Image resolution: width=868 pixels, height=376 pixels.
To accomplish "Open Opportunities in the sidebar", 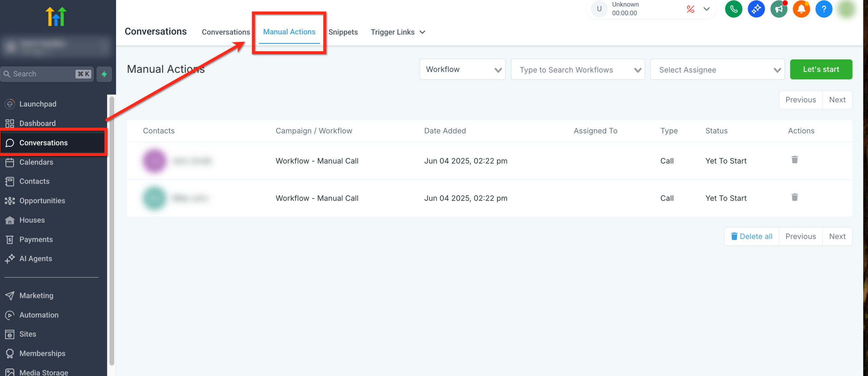I will pyautogui.click(x=42, y=201).
